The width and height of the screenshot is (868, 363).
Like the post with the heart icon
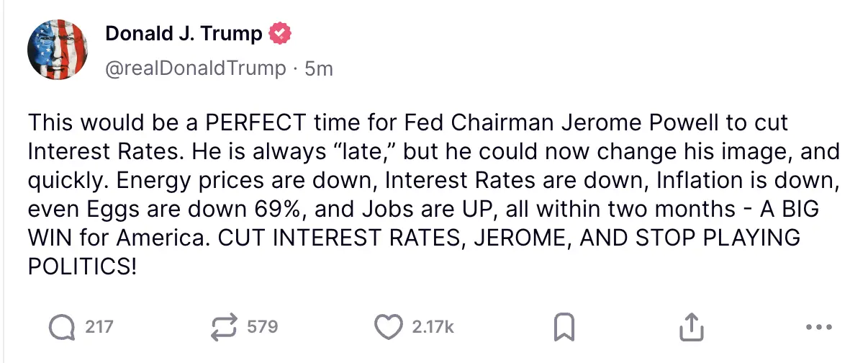pyautogui.click(x=389, y=327)
